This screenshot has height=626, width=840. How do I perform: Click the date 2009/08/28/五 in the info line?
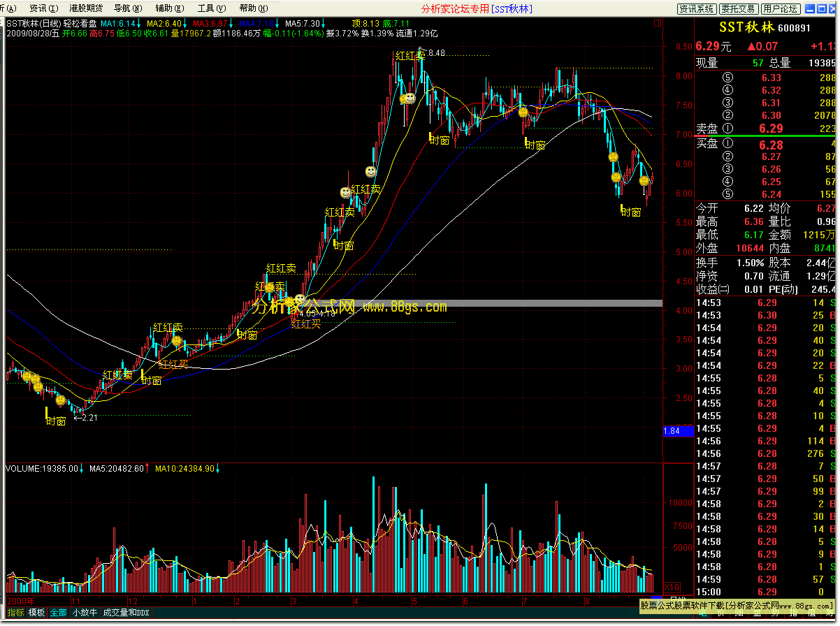[34, 33]
